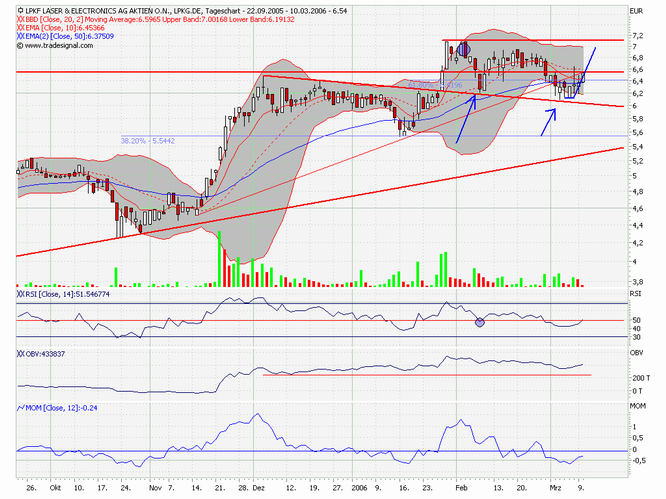Select the OBV:433837 indicator label
666x499 pixels.
(45, 354)
